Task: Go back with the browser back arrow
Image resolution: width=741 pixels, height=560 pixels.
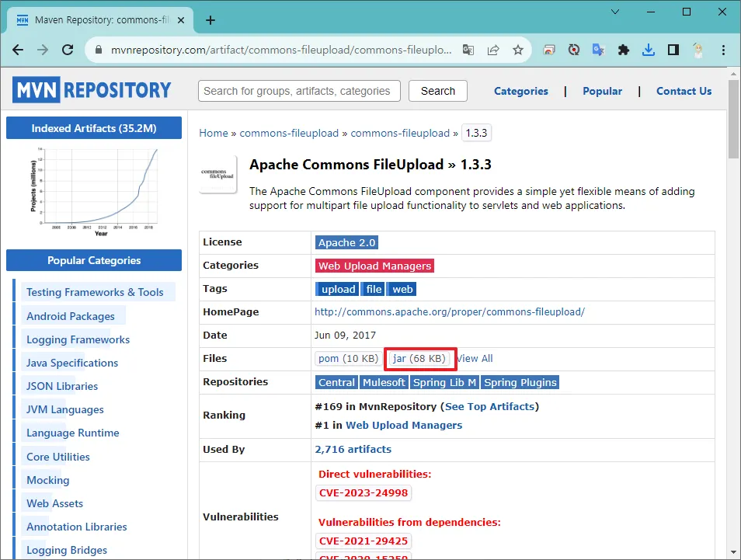Action: (18, 50)
